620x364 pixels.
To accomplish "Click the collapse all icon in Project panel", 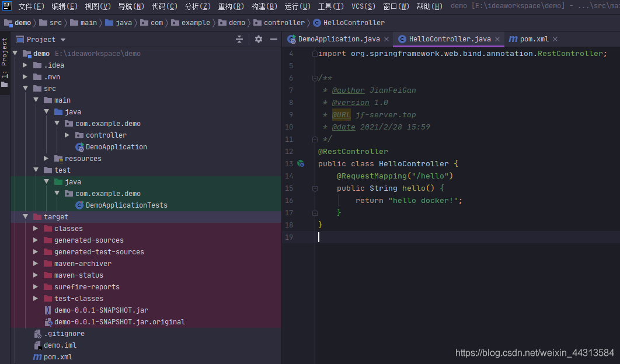I will pos(239,39).
